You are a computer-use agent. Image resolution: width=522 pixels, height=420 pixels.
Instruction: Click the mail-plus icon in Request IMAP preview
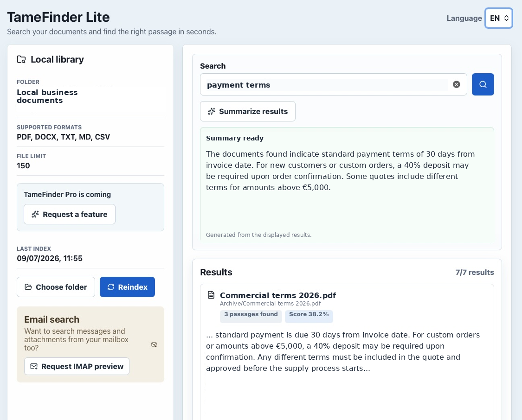(x=34, y=367)
